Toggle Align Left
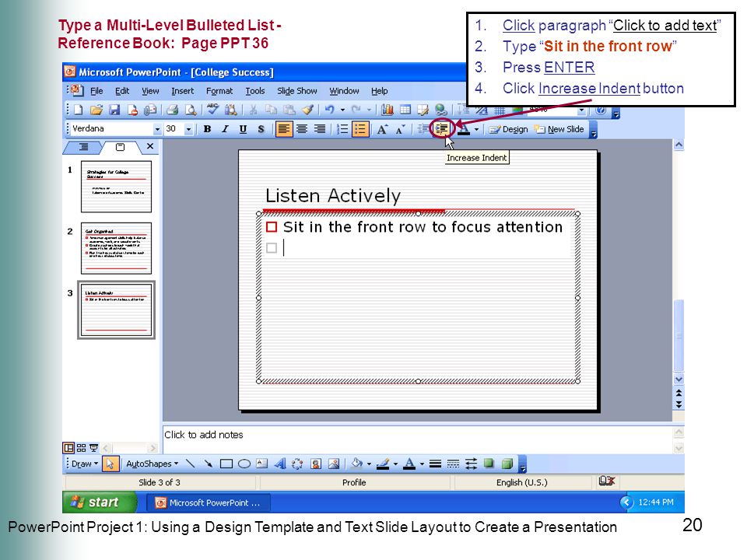Viewport: 747px width, 560px height. 283,129
